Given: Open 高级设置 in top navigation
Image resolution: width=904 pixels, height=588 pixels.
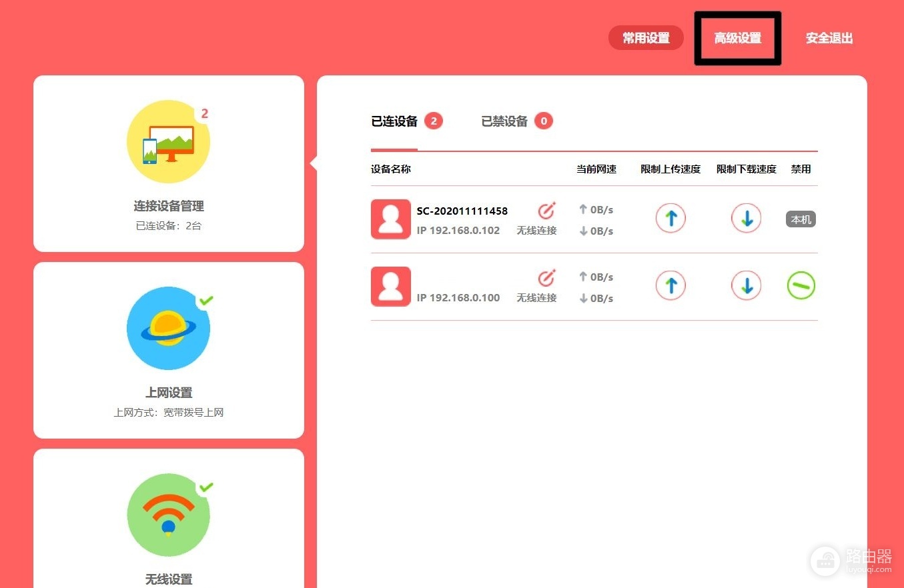Looking at the screenshot, I should point(737,38).
